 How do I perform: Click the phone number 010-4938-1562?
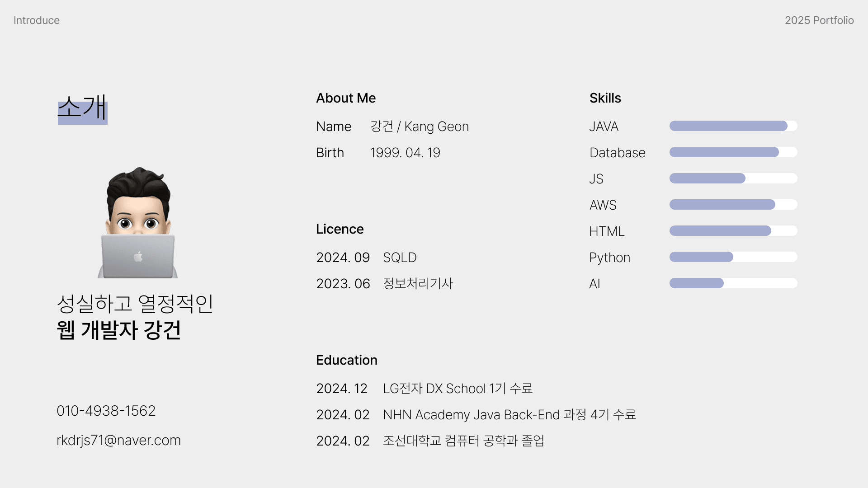(106, 411)
